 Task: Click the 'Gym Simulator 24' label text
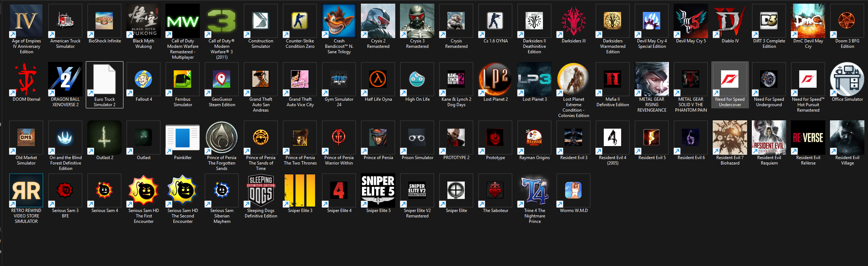(x=339, y=102)
